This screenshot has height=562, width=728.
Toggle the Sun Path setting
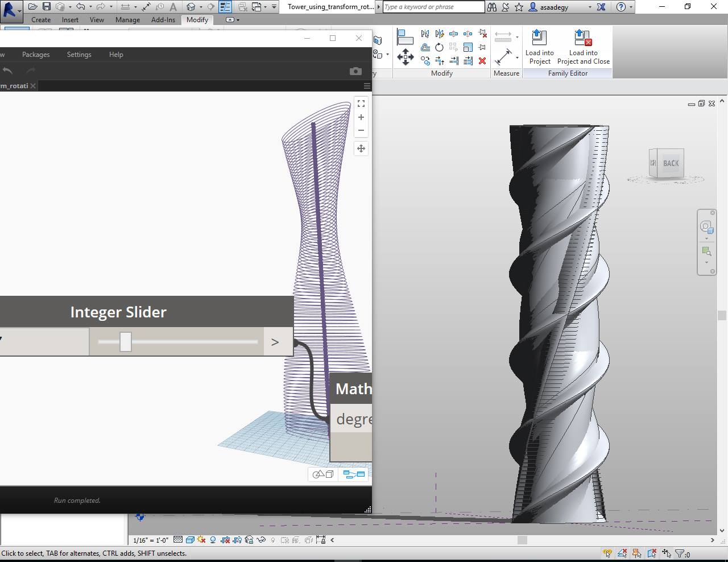pyautogui.click(x=201, y=540)
